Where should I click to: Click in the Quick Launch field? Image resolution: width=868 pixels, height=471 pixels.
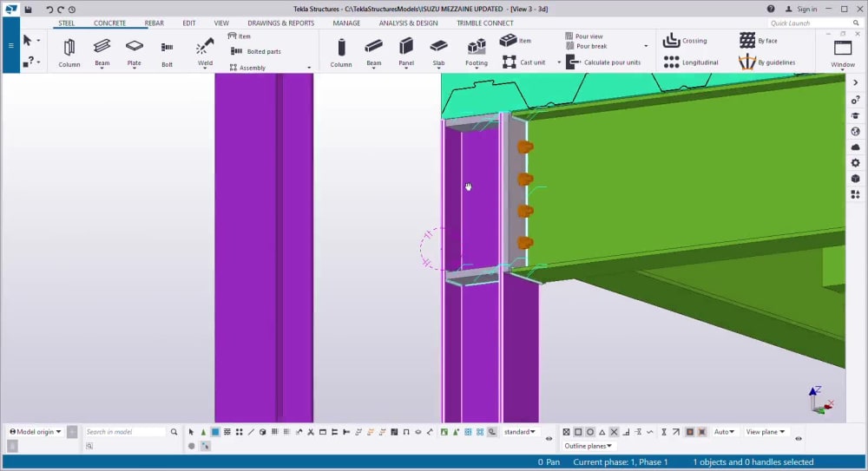click(810, 23)
